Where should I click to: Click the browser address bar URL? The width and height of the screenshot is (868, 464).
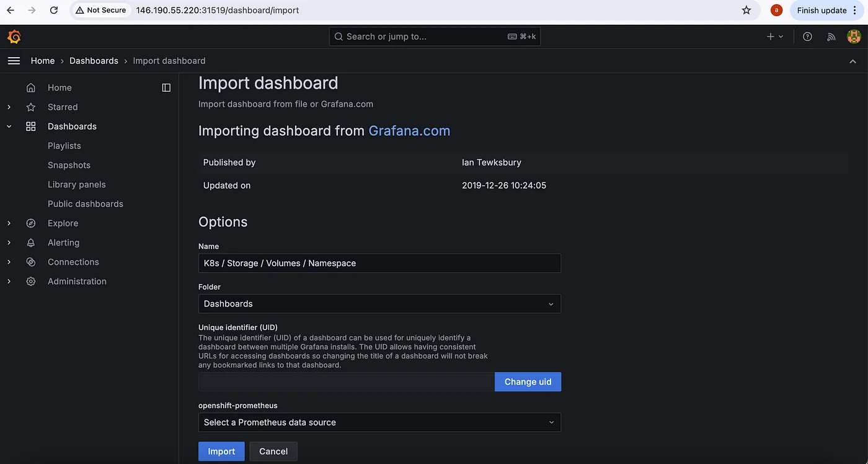(218, 10)
